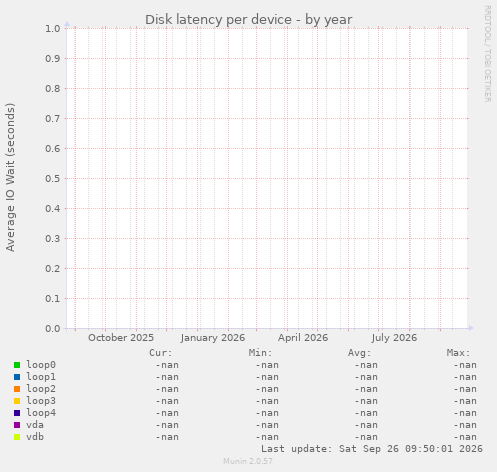Click the orange loop2 legend swatch
Screen dimensions: 497x472
[17, 389]
